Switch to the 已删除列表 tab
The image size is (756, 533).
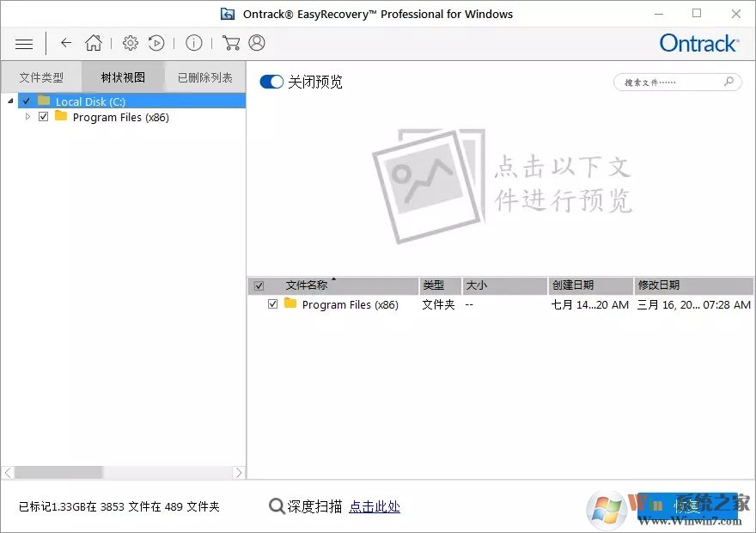coord(205,77)
